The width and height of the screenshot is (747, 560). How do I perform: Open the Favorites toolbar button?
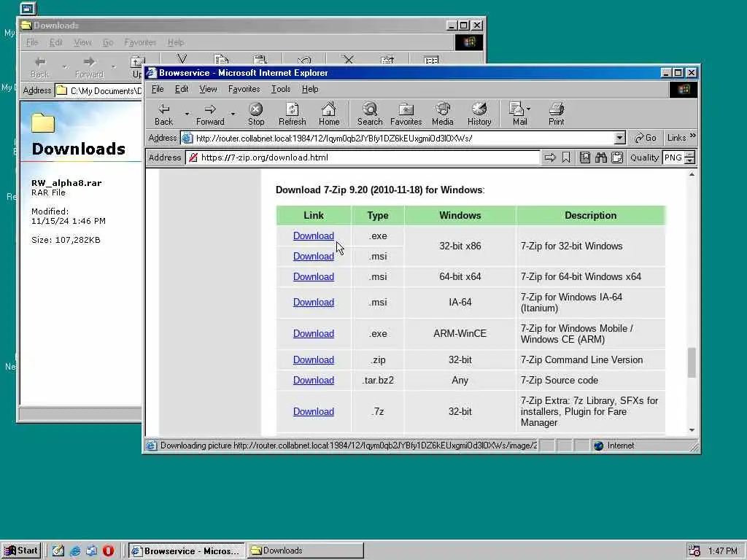click(406, 114)
